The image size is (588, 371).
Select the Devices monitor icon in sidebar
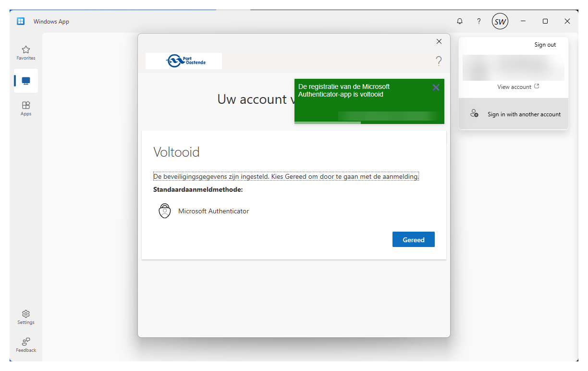tap(26, 81)
